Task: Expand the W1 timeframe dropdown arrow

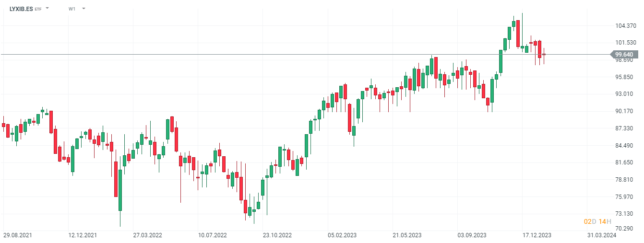Action: coord(83,9)
